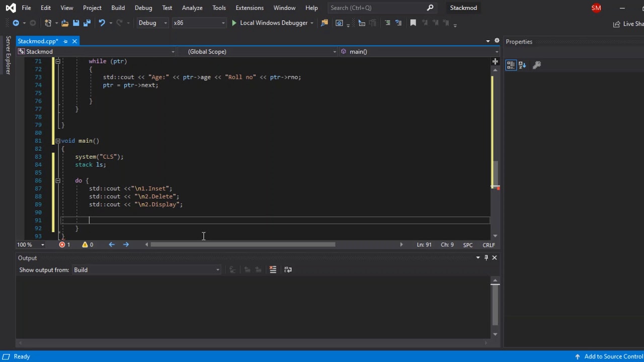The width and height of the screenshot is (644, 362).
Task: Open the Edit menu
Action: pos(45,8)
